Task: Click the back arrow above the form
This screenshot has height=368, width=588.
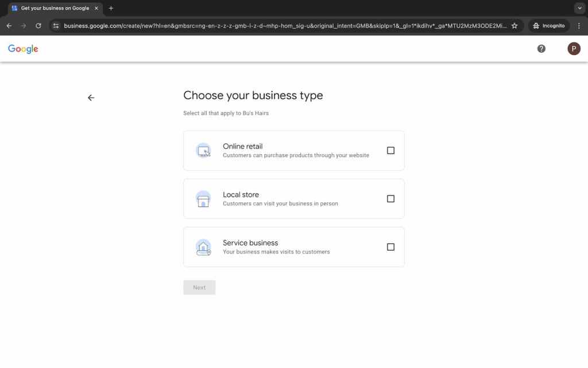Action: [91, 97]
